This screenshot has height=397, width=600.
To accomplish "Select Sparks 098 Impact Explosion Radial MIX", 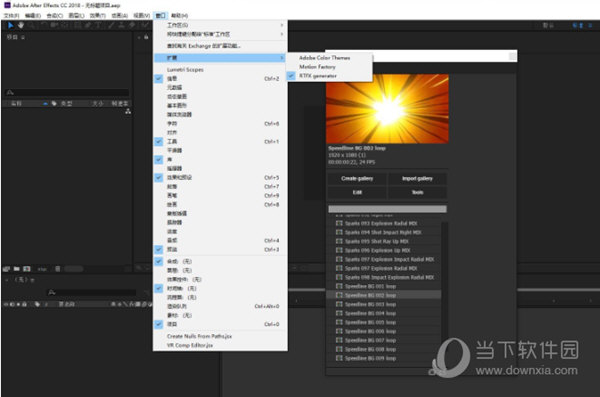I will point(384,277).
